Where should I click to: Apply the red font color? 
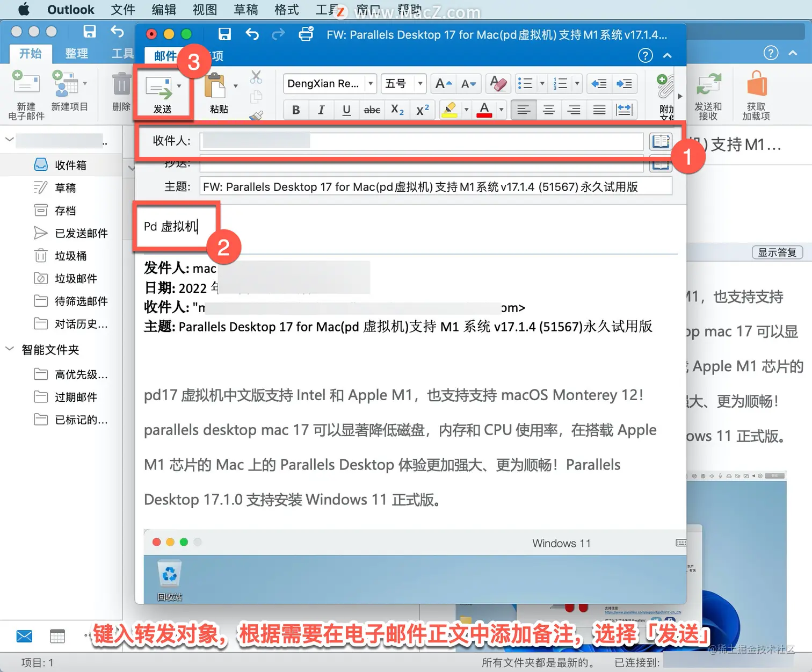[x=484, y=110]
